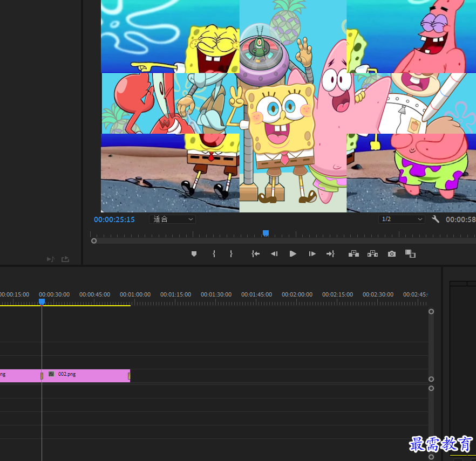Go to In point
The height and width of the screenshot is (461, 476).
tap(256, 254)
